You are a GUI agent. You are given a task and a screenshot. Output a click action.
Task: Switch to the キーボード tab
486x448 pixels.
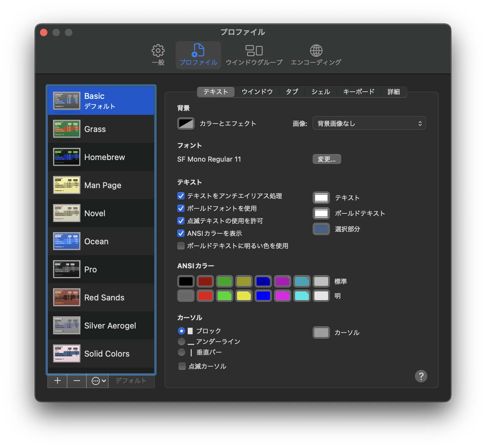[359, 92]
